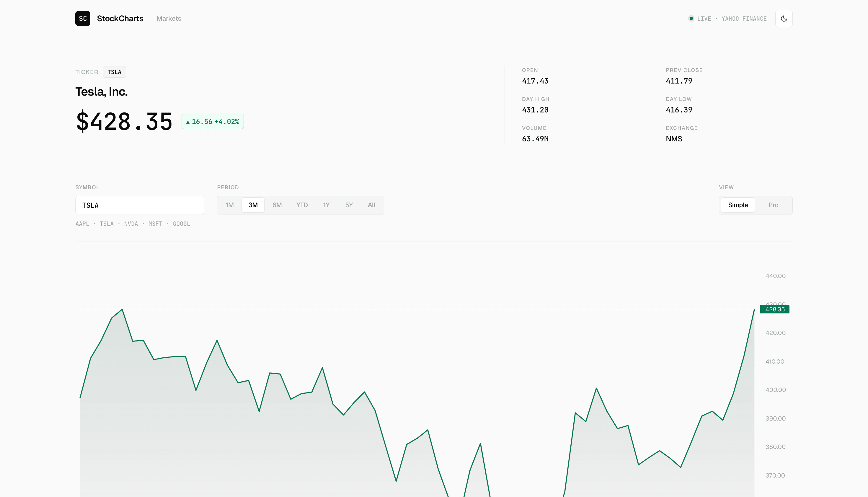This screenshot has height=497, width=868.
Task: Click the 380.00 axis label
Action: (x=775, y=447)
